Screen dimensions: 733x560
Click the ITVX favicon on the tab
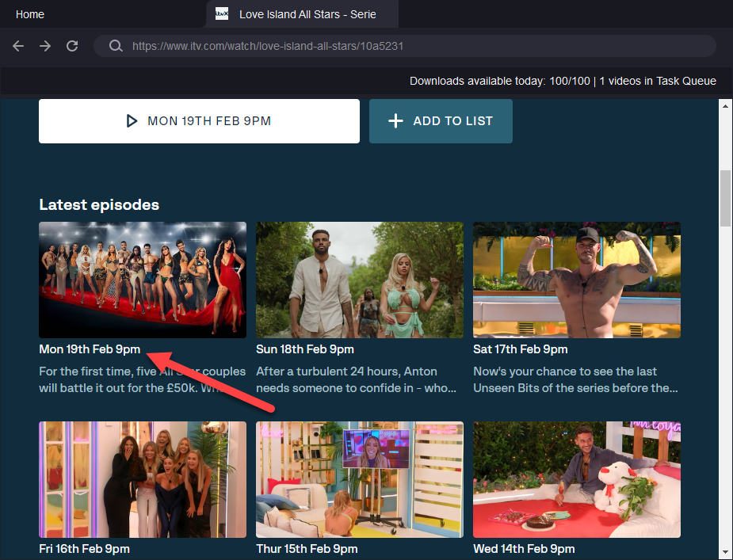click(222, 14)
